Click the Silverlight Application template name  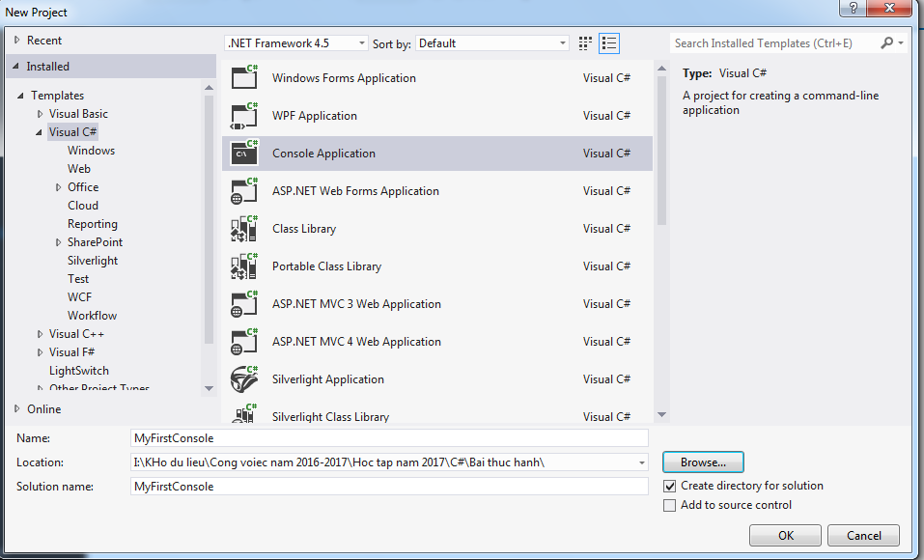click(x=328, y=379)
